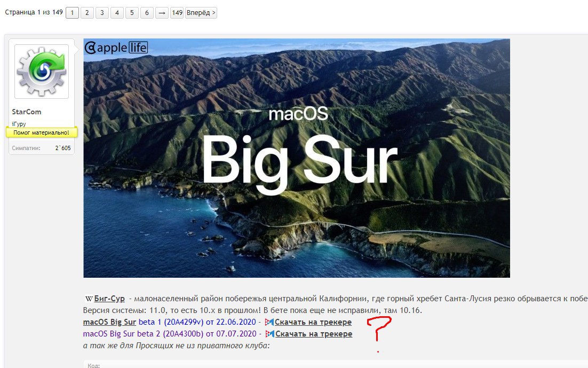The height and width of the screenshot is (368, 588).
Task: Open the macOS Big Sur beta 1 link
Action: coord(109,322)
